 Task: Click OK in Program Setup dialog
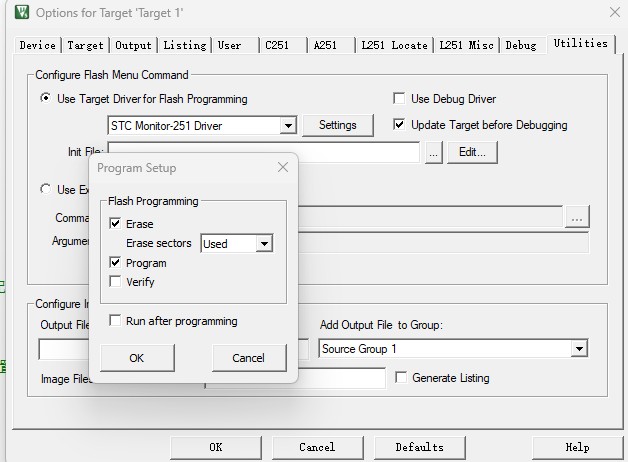pyautogui.click(x=137, y=358)
